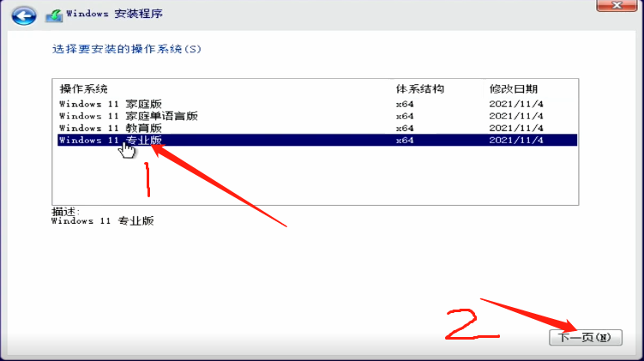Select Windows 11 家庭单语言版 row
This screenshot has height=361, width=644.
point(317,116)
